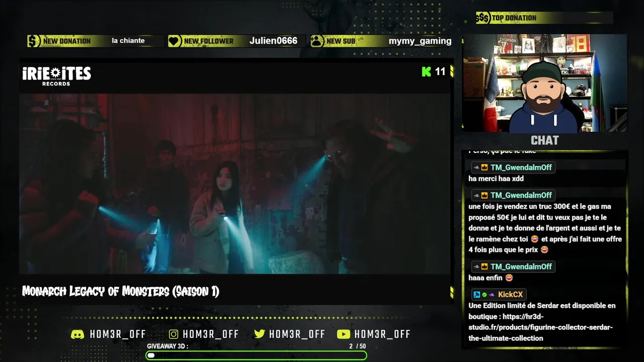This screenshot has width=644, height=362.
Task: Click chat message "haaa enfin"
Action: [486, 278]
